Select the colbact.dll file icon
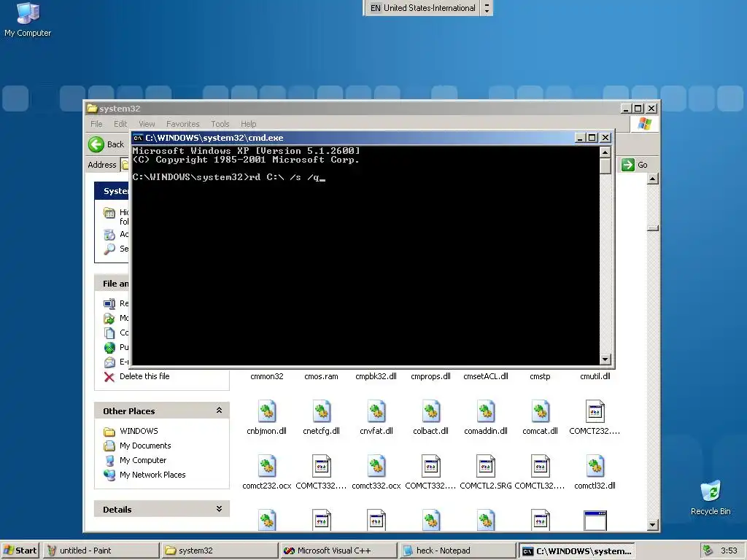The height and width of the screenshot is (560, 747). click(x=430, y=411)
